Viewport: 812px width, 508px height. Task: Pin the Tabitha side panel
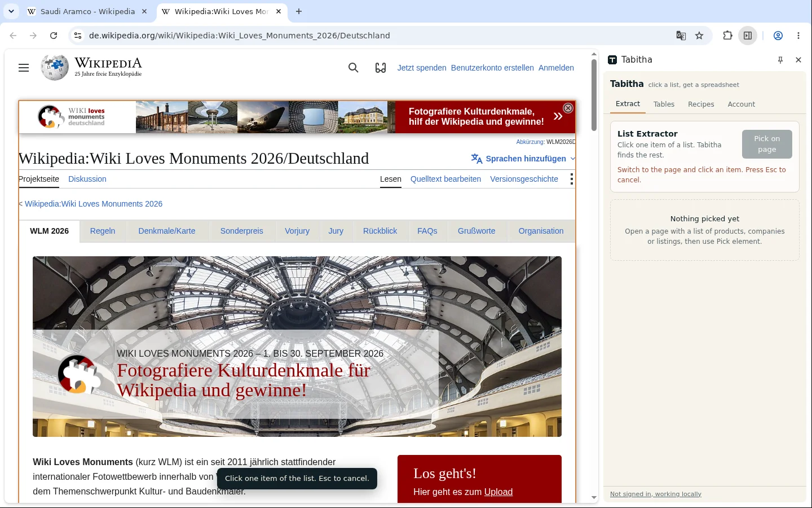(780, 60)
